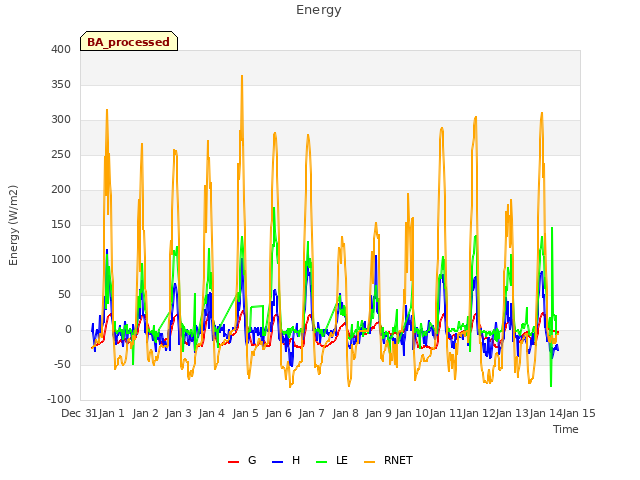Click the late Jan 14 green LE spike
640x480 pixels.
click(x=552, y=229)
